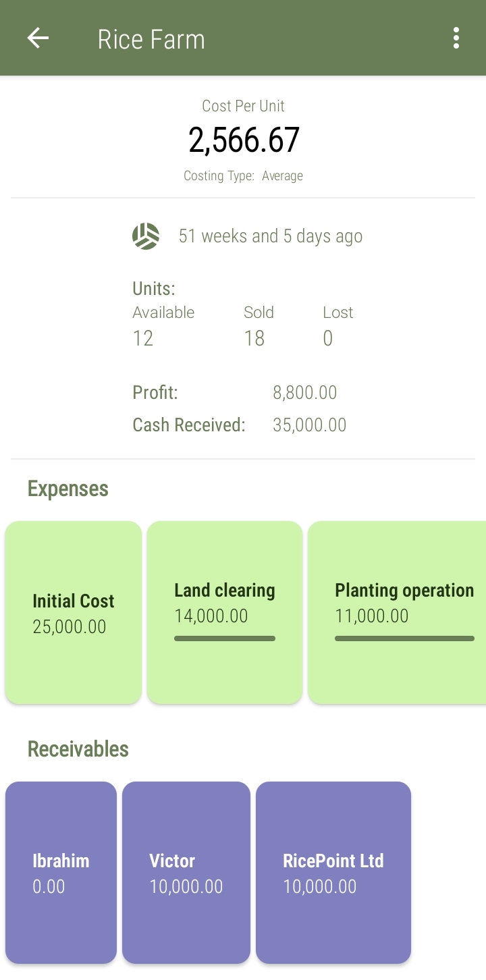
Task: Tap the Sold units count
Action: [254, 338]
